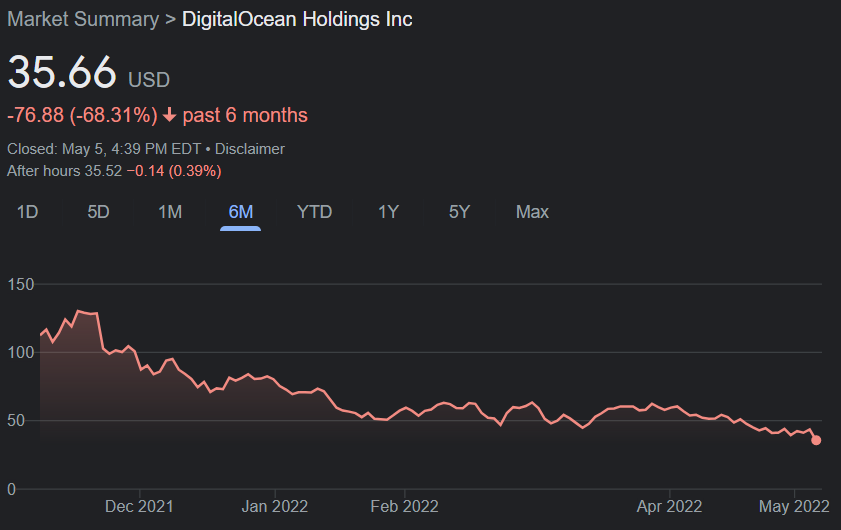
Task: Click the 'Closed: May 5, 4:39 PM EDT' text
Action: 104,149
